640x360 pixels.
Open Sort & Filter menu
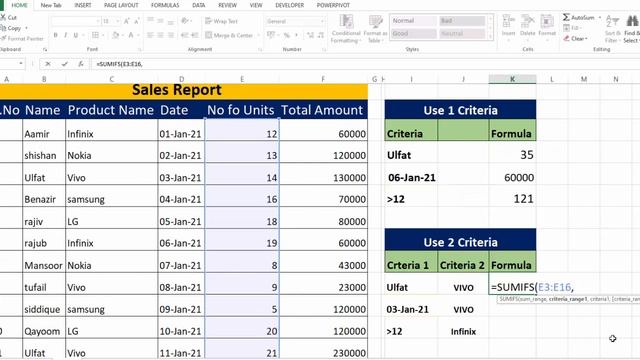tap(612, 29)
